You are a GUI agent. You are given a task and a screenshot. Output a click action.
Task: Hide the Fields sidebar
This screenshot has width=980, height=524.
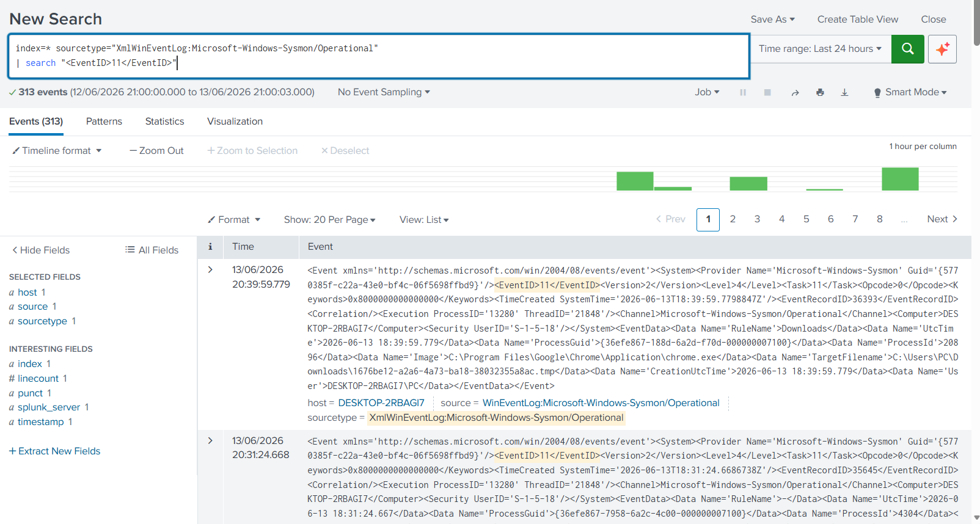tap(41, 250)
